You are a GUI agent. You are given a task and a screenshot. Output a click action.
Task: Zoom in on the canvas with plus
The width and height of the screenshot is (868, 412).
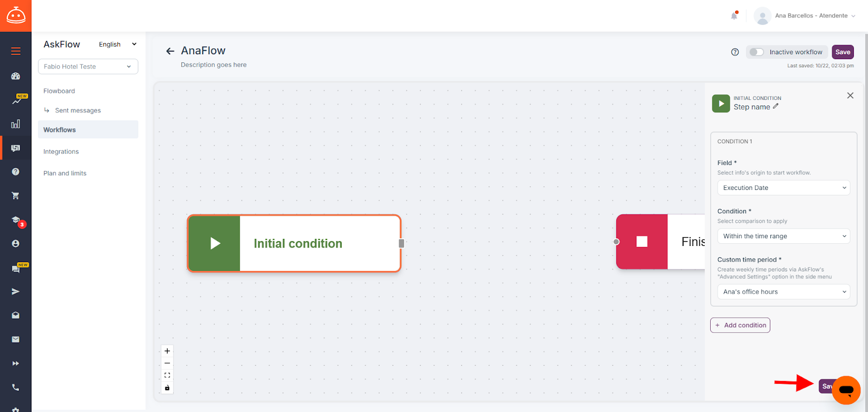(167, 351)
